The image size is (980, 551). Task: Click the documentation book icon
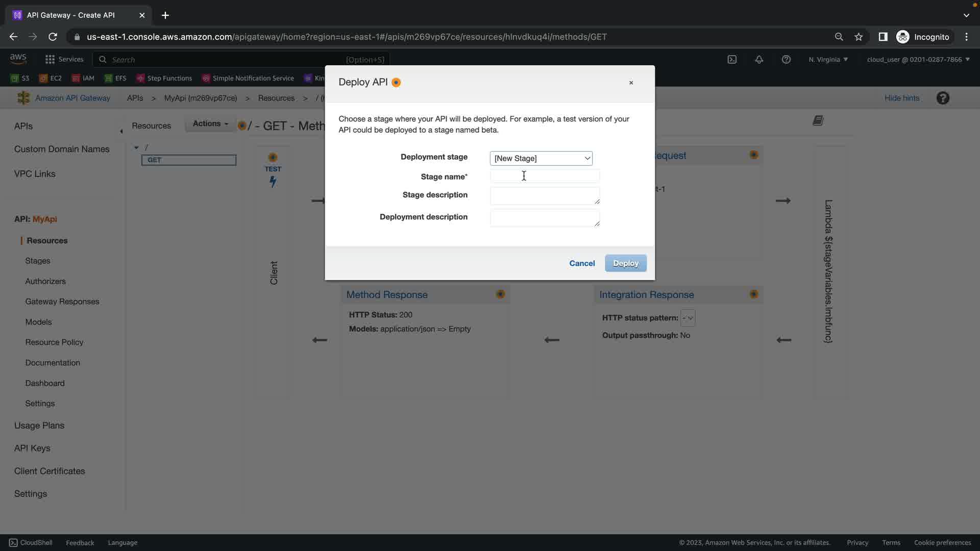[x=818, y=121]
